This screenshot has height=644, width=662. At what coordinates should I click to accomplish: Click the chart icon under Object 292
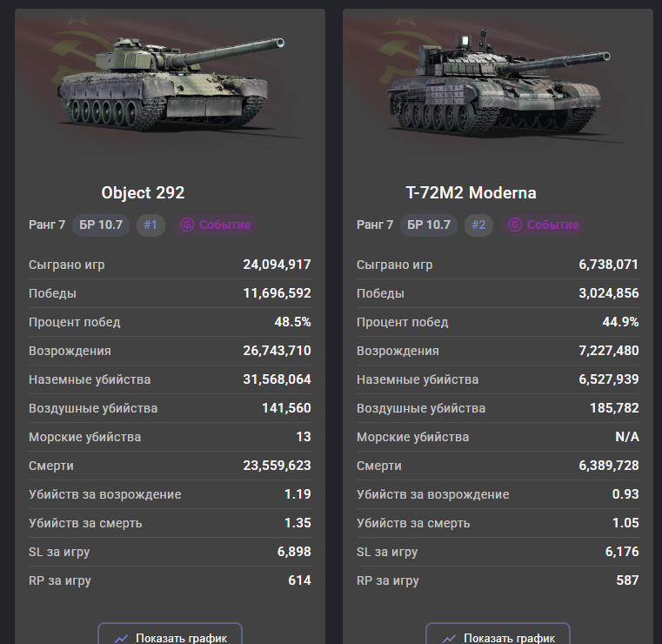point(122,638)
